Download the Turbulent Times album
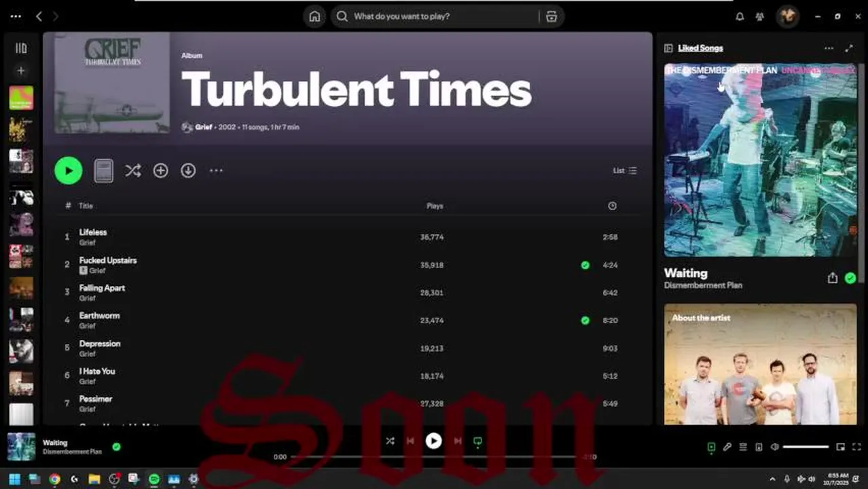Image resolution: width=868 pixels, height=489 pixels. [x=188, y=170]
